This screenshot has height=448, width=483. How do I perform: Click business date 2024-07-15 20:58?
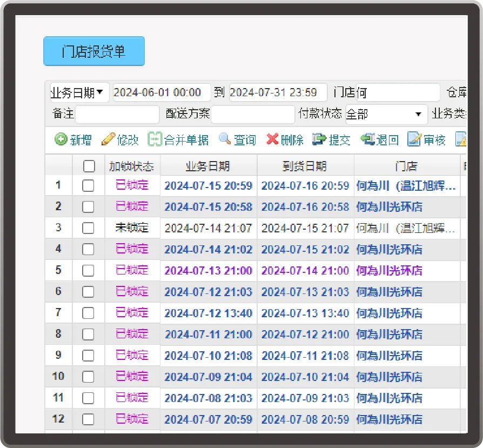pyautogui.click(x=209, y=207)
